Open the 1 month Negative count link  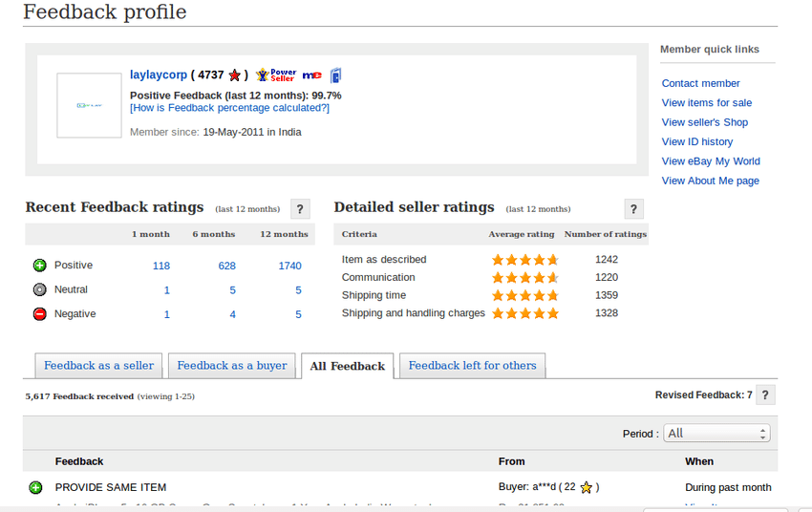167,314
